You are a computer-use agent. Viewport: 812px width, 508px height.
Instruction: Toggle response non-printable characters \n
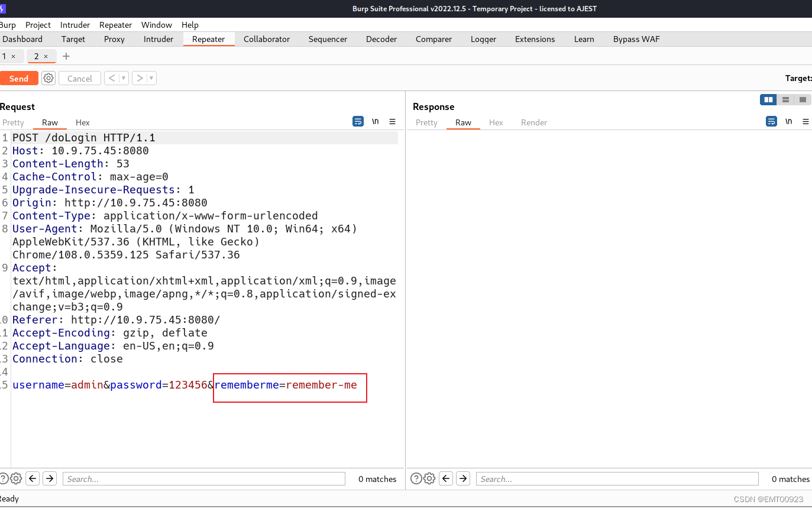pos(788,121)
